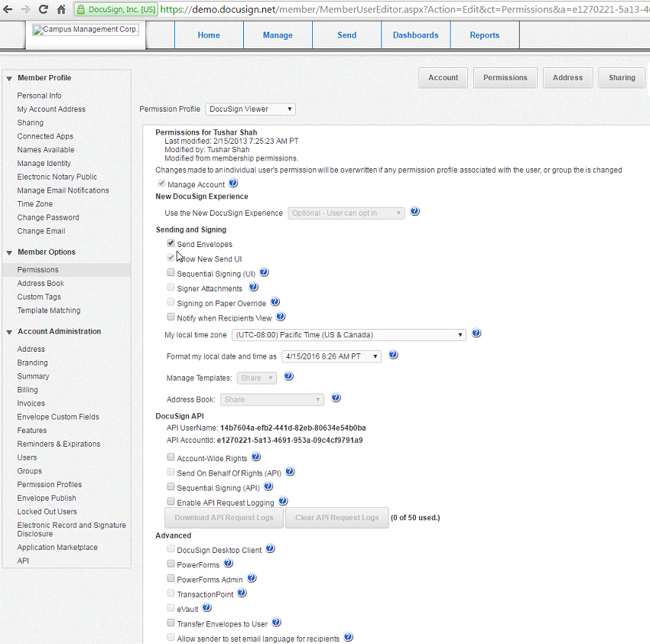Open the Permission Profile dropdown
650x644 pixels.
pyautogui.click(x=250, y=109)
